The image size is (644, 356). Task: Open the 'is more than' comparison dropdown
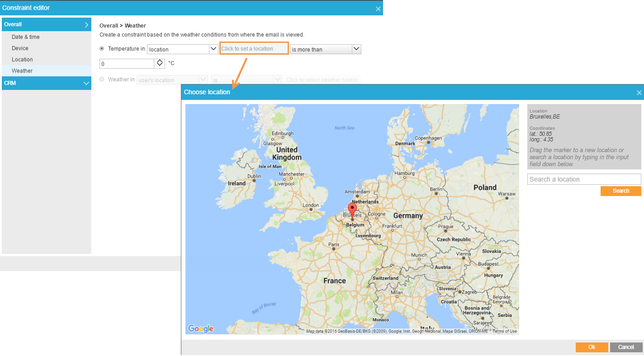[x=356, y=49]
